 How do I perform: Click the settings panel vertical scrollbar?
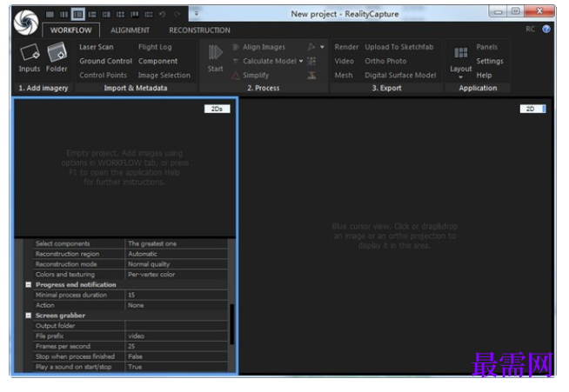coord(232,324)
